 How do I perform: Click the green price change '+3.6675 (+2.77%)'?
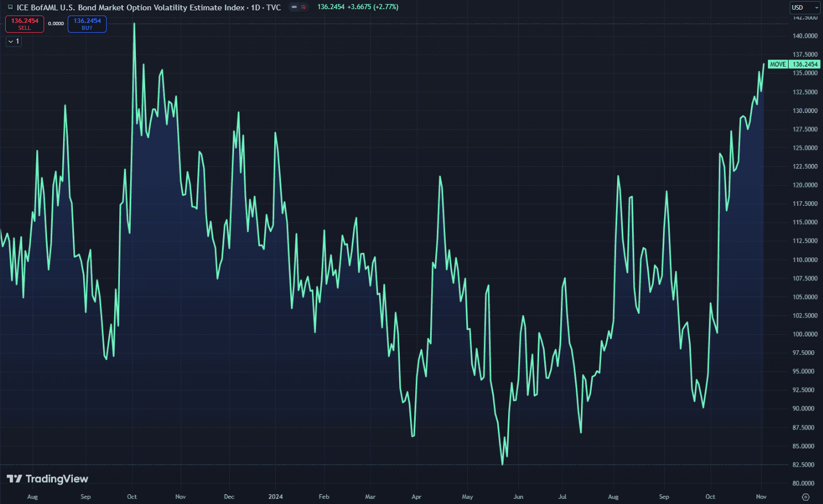[x=373, y=7]
